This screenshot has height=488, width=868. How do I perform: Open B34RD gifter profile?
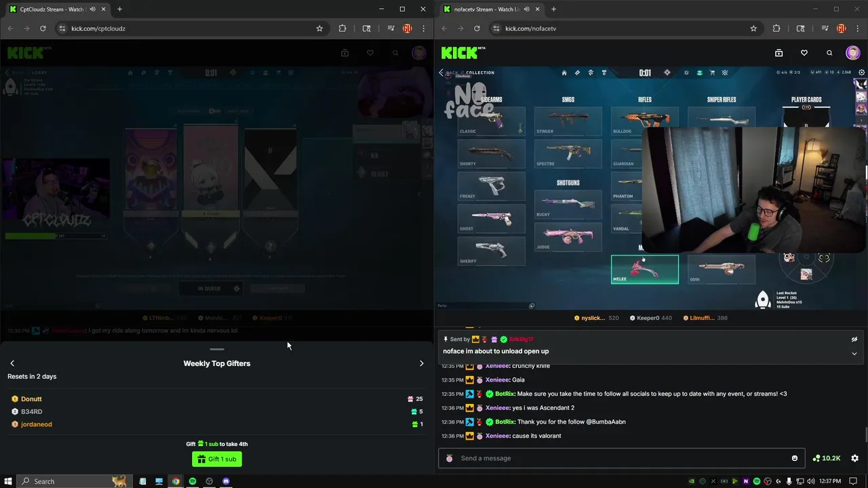point(31,411)
